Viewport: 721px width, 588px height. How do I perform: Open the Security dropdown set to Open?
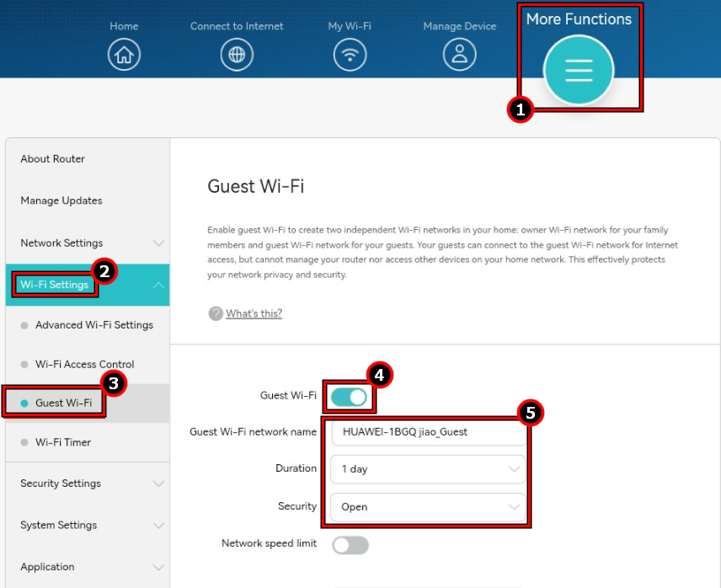pyautogui.click(x=427, y=507)
